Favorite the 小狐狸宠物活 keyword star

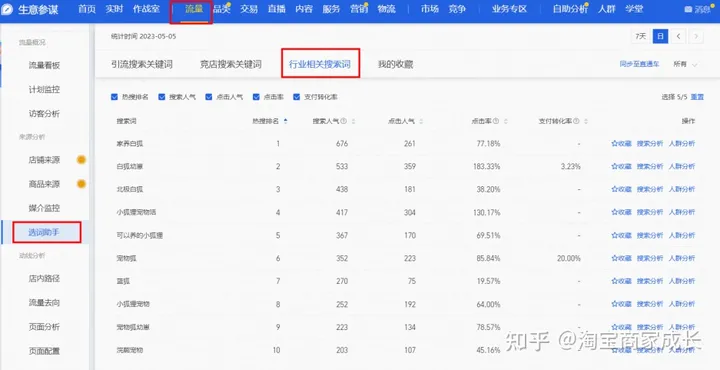[614, 212]
